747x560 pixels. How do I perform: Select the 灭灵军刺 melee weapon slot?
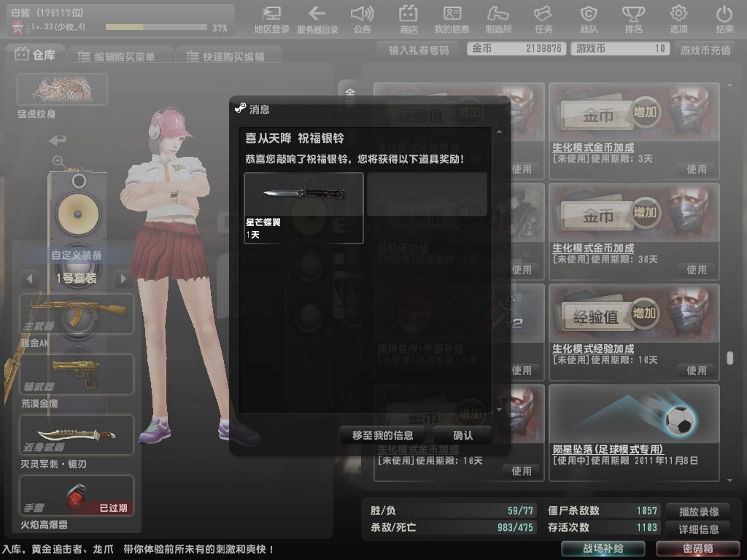pyautogui.click(x=76, y=435)
